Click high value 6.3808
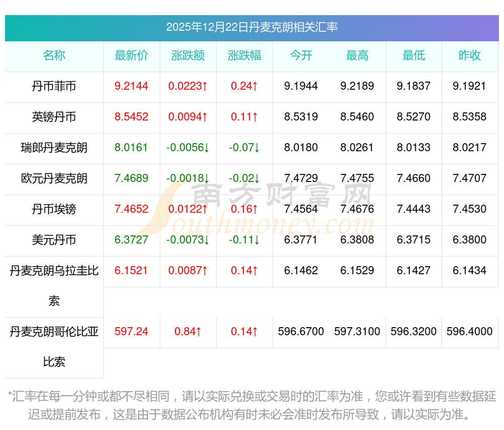The width and height of the screenshot is (504, 430). 357,240
